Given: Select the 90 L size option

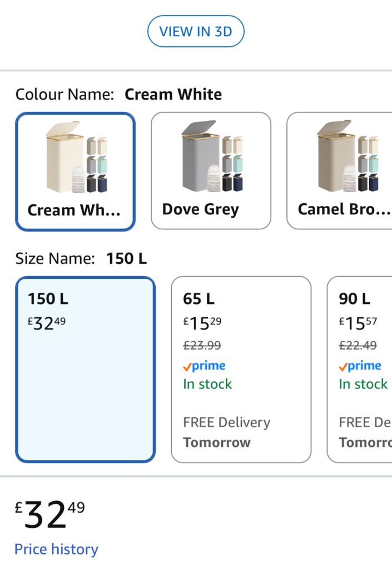Looking at the screenshot, I should (360, 369).
